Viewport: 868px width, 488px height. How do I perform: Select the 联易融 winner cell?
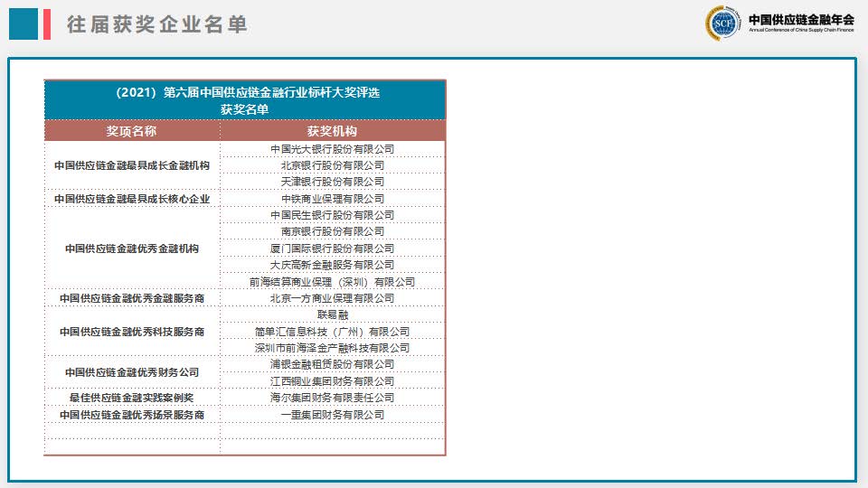tap(332, 315)
